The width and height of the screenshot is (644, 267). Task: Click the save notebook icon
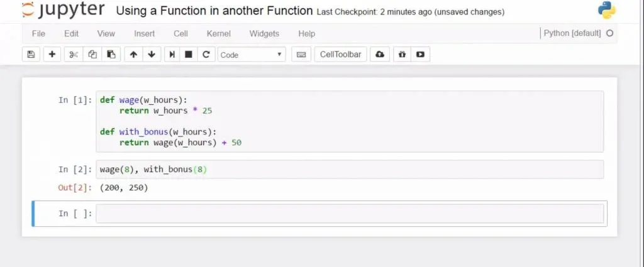[x=31, y=55]
